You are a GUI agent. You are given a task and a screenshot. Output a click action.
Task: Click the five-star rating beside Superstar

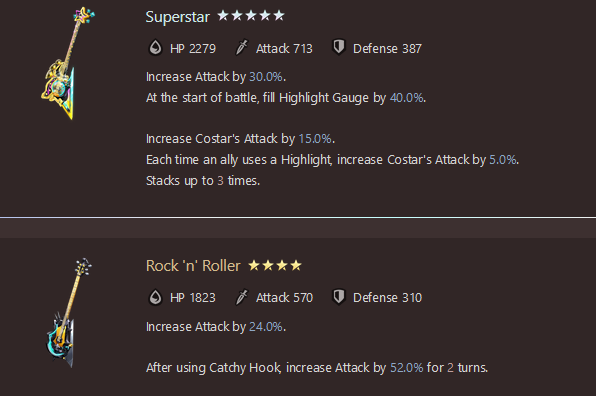coord(251,16)
